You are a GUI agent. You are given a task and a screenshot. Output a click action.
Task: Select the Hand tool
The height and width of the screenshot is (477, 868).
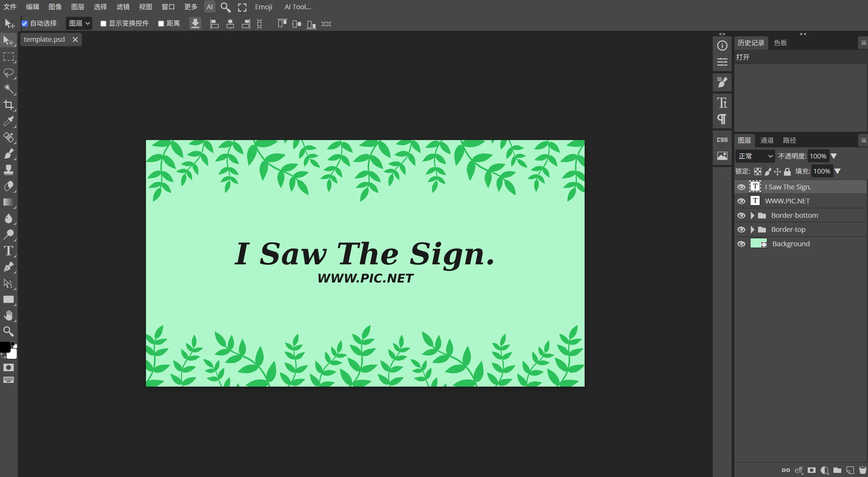pyautogui.click(x=9, y=315)
